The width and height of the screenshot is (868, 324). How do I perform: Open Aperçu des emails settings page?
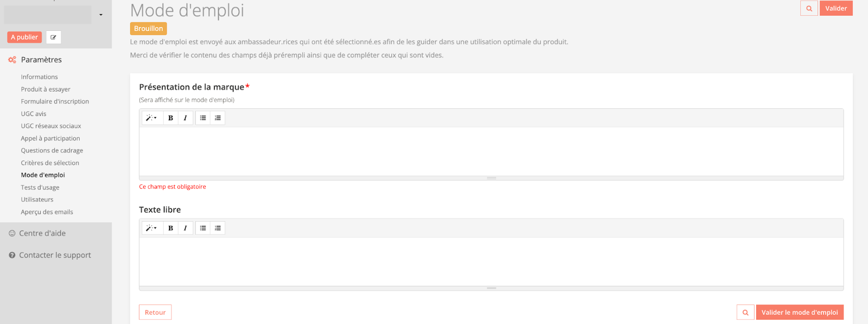[47, 212]
